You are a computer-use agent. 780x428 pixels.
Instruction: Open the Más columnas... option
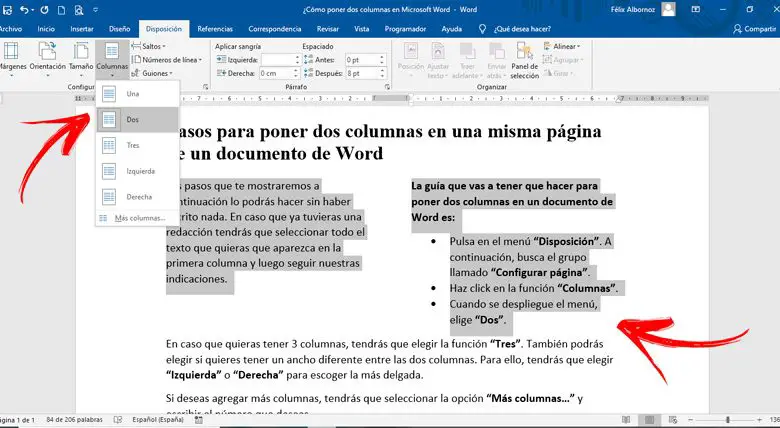coord(137,218)
